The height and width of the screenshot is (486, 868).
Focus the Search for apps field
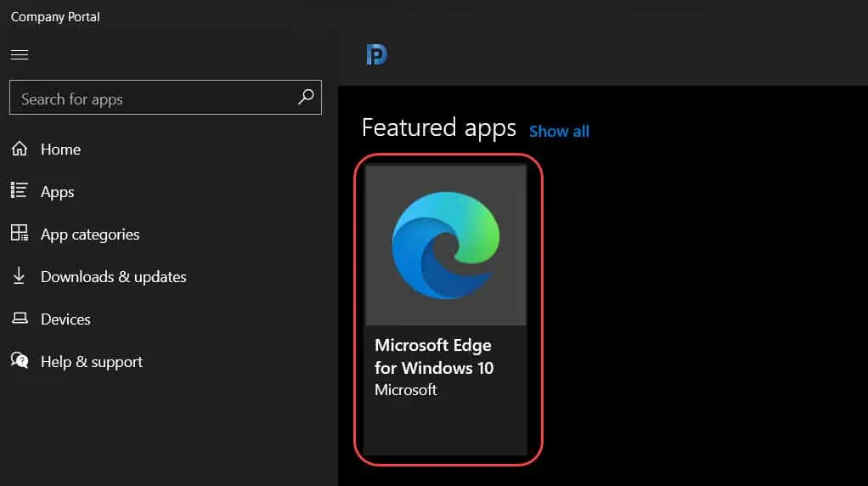tap(166, 98)
